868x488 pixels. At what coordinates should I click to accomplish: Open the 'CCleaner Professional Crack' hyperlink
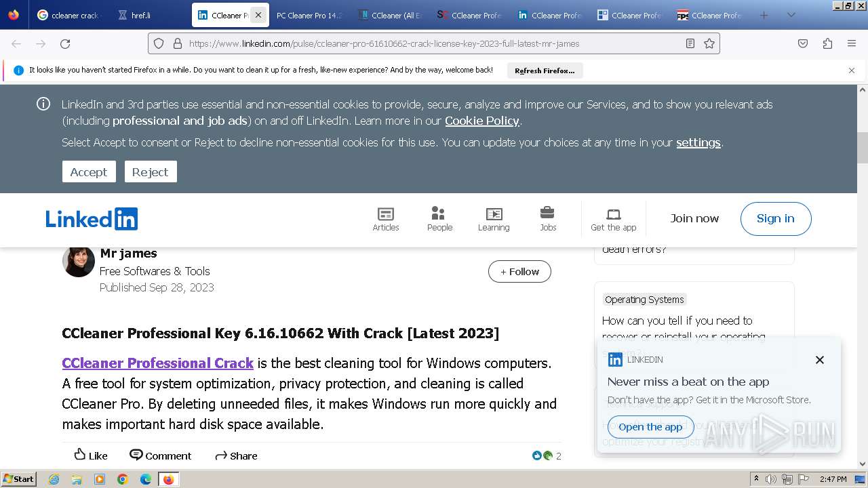(158, 363)
